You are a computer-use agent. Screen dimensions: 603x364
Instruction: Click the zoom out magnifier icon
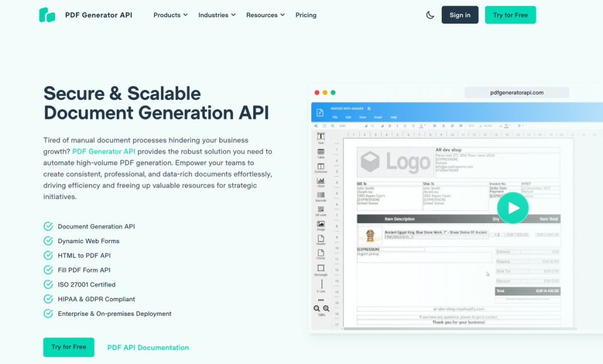click(317, 309)
